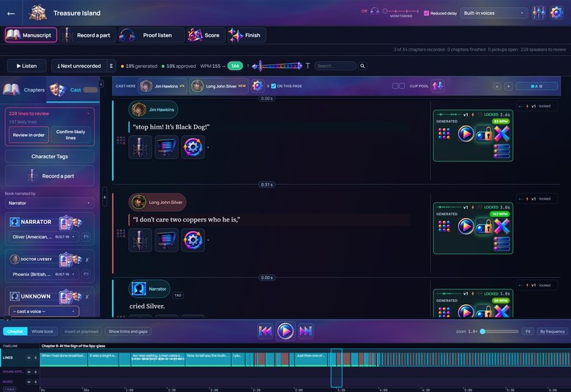Go back using the top-left arrow

click(x=11, y=13)
